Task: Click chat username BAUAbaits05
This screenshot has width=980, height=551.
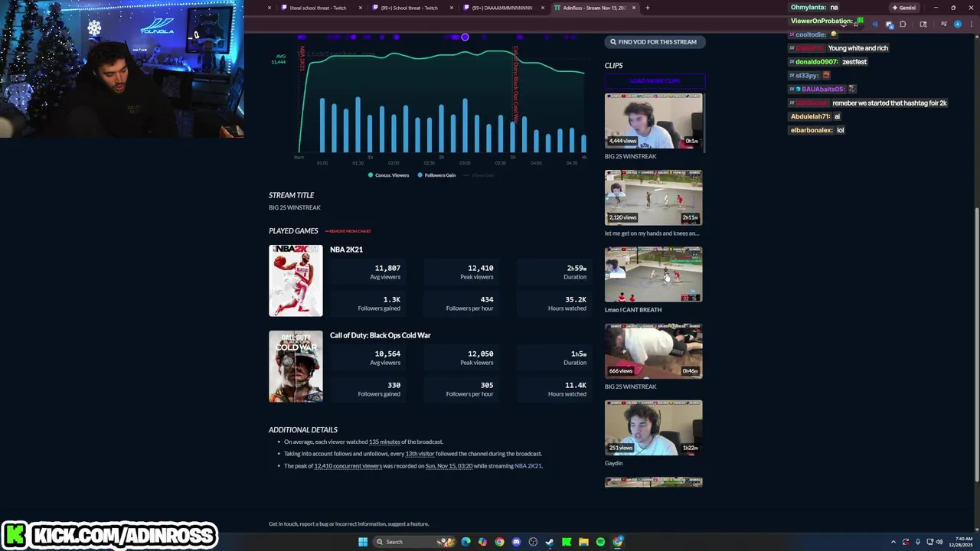Action: click(823, 90)
